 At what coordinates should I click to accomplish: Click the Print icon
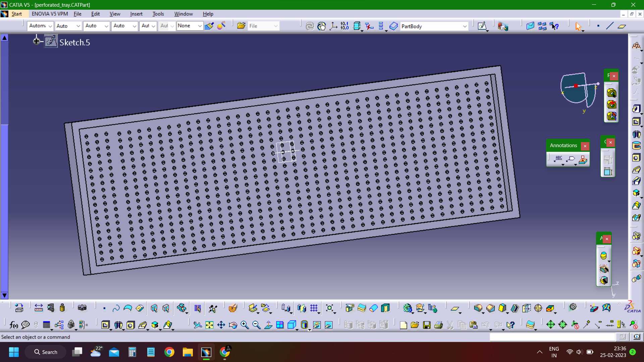click(438, 325)
